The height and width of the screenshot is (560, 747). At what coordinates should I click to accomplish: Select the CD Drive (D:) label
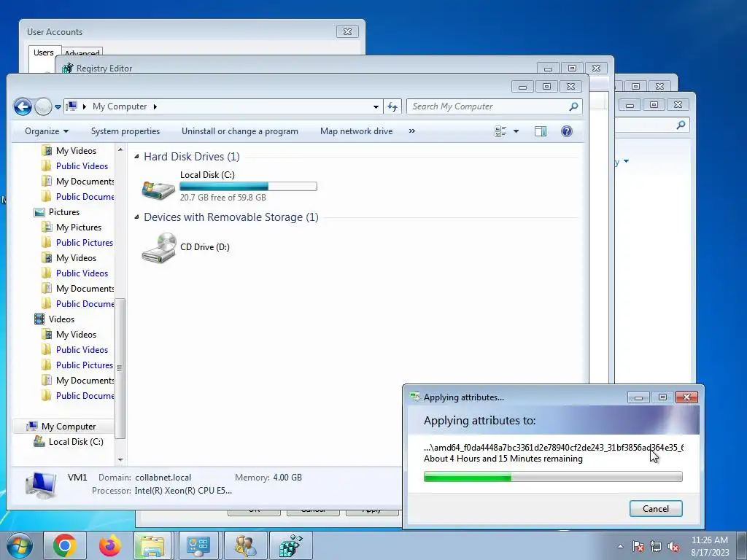205,247
